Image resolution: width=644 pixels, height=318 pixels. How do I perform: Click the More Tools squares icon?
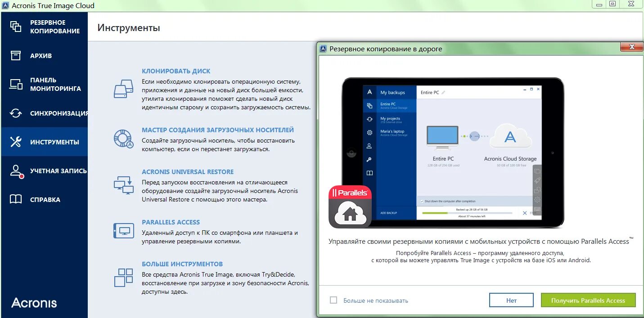(123, 278)
